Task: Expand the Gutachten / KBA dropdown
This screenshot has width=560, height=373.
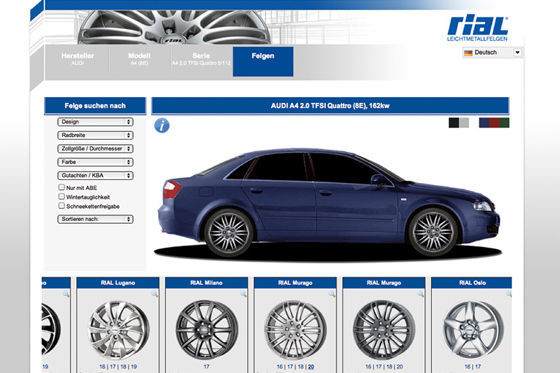Action: 95,175
